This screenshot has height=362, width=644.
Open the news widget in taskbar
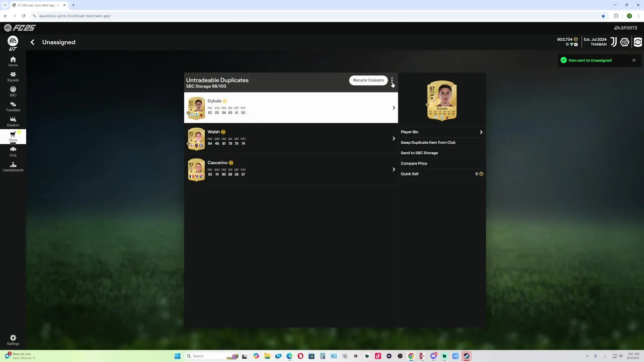point(20,356)
